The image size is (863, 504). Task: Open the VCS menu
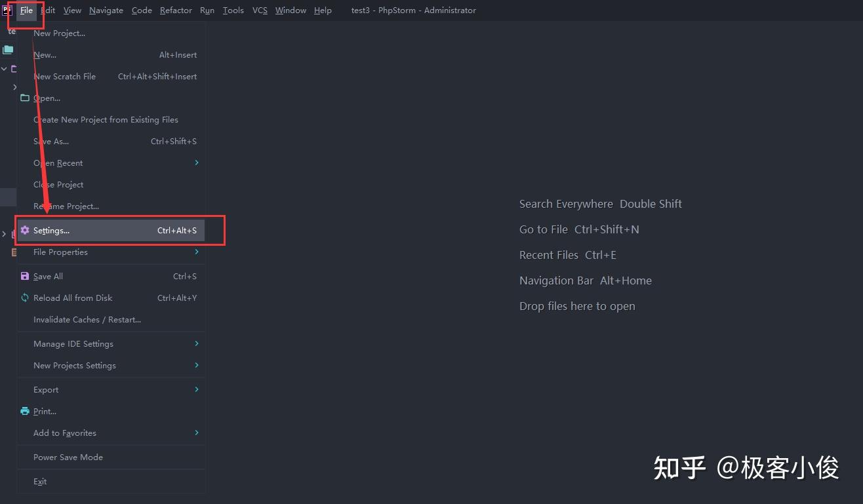260,10
